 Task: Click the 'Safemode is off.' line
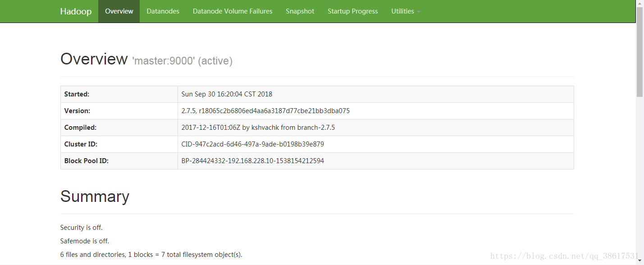click(x=85, y=241)
